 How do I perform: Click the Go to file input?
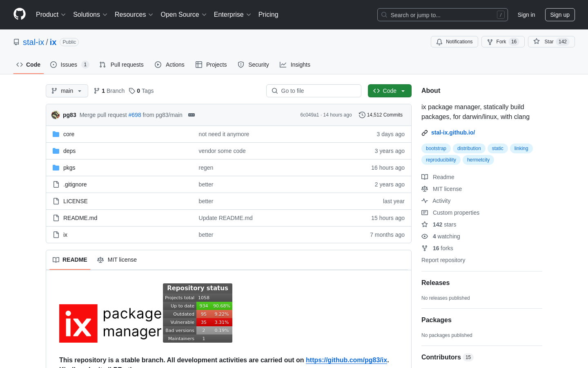pos(314,91)
